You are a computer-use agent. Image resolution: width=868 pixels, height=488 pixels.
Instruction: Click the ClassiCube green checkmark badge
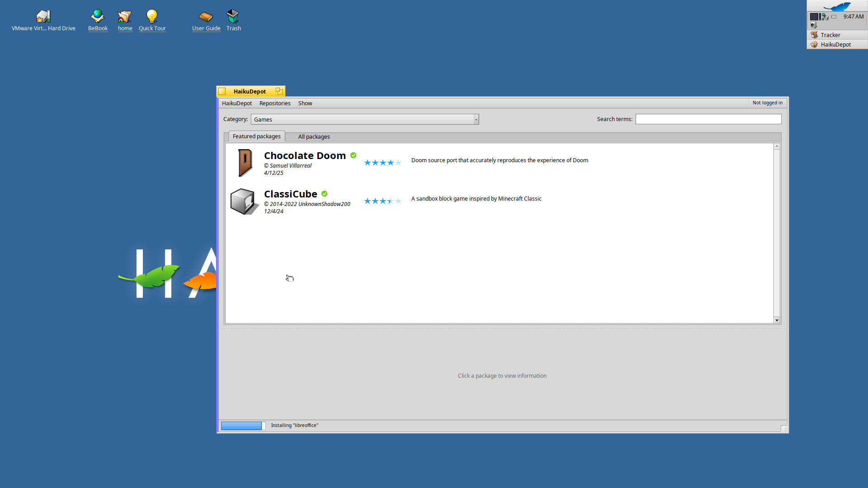pos(325,194)
